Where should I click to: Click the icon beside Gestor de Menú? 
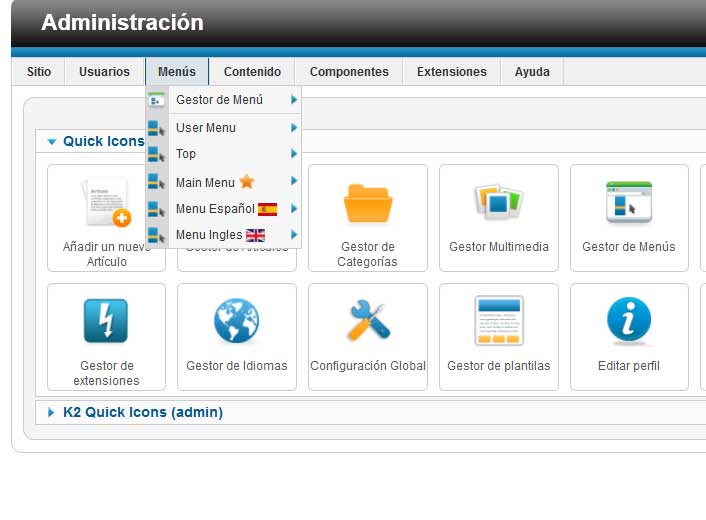point(157,99)
